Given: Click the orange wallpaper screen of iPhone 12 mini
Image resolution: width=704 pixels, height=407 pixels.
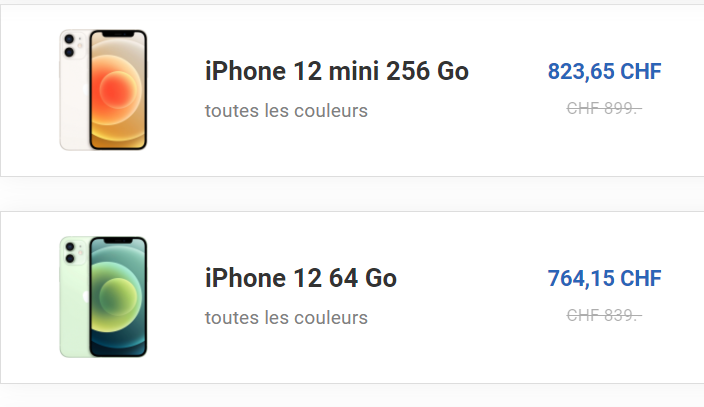Looking at the screenshot, I should pyautogui.click(x=118, y=90).
